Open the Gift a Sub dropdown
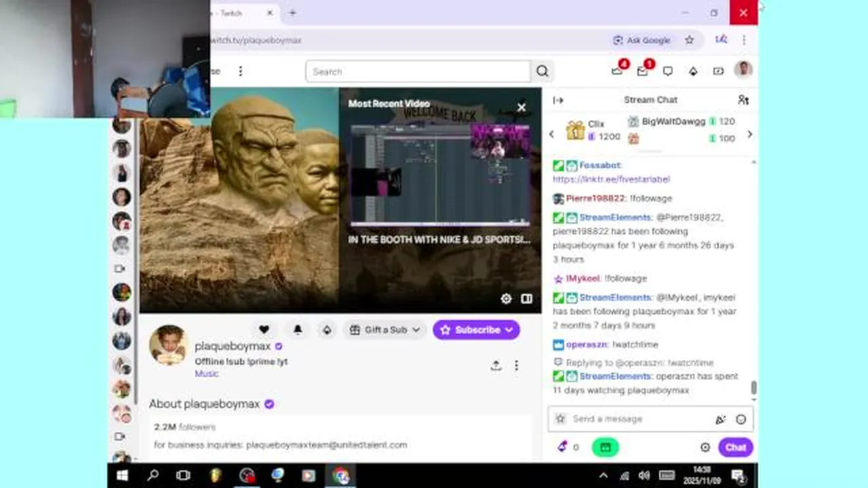This screenshot has width=868, height=488. coord(385,330)
